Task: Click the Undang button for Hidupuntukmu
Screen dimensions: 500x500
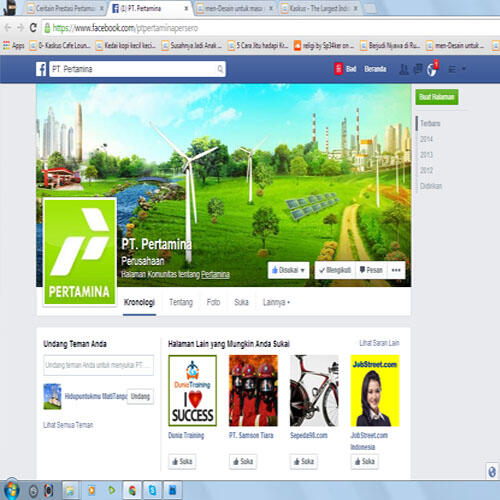Action: pos(140,396)
